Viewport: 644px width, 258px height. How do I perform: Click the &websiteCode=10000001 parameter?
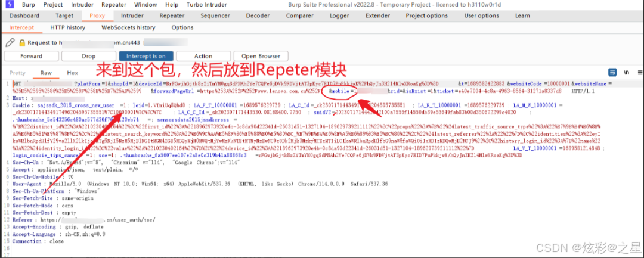(x=538, y=83)
